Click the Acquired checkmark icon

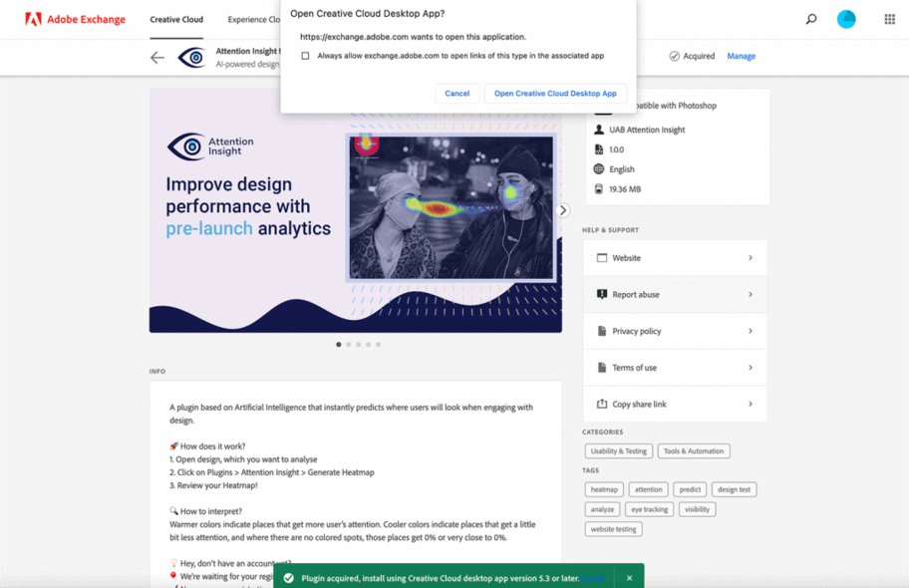pos(674,56)
